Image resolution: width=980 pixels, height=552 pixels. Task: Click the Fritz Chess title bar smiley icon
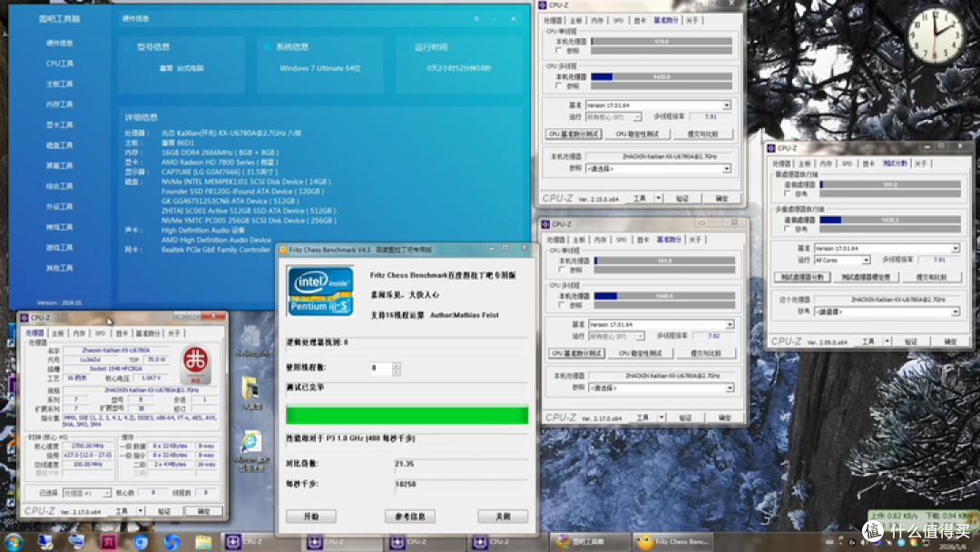(x=282, y=250)
